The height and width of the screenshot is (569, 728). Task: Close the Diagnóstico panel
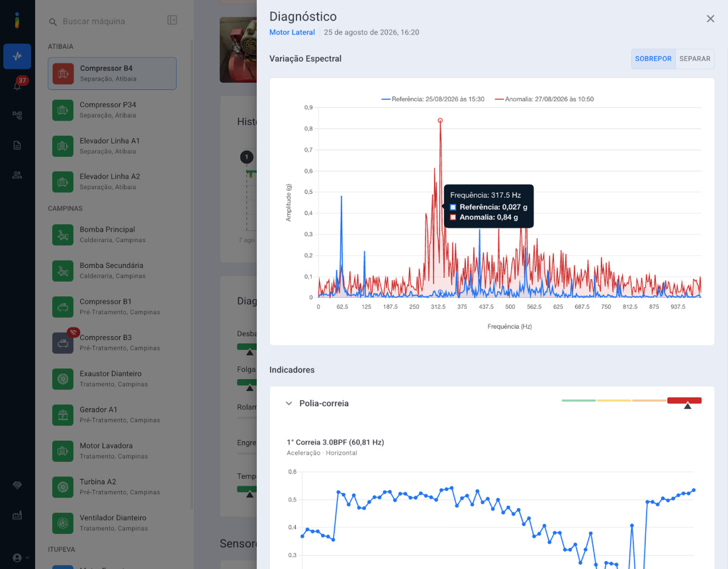point(710,19)
